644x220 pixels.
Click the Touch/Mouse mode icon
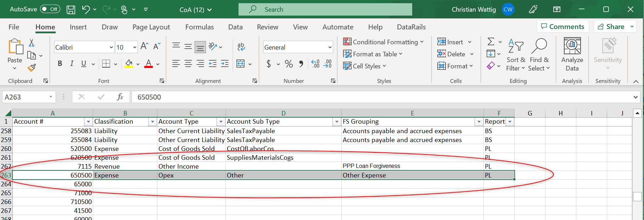point(124,10)
